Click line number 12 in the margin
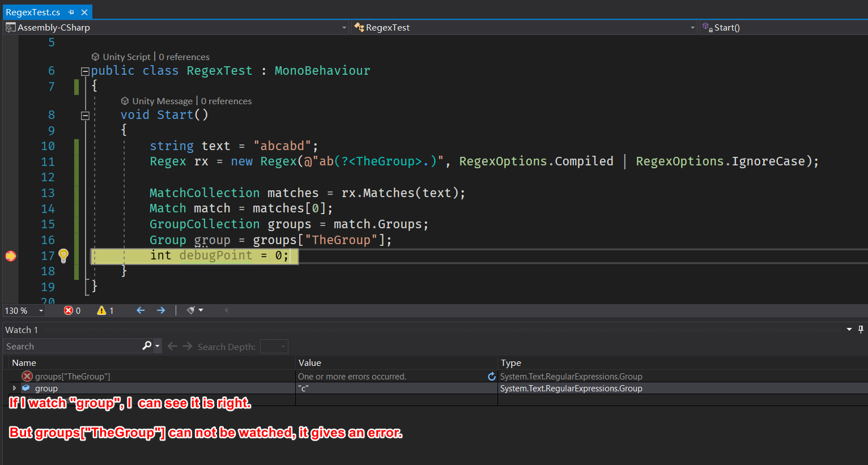Viewport: 868px width, 465px height. 48,177
